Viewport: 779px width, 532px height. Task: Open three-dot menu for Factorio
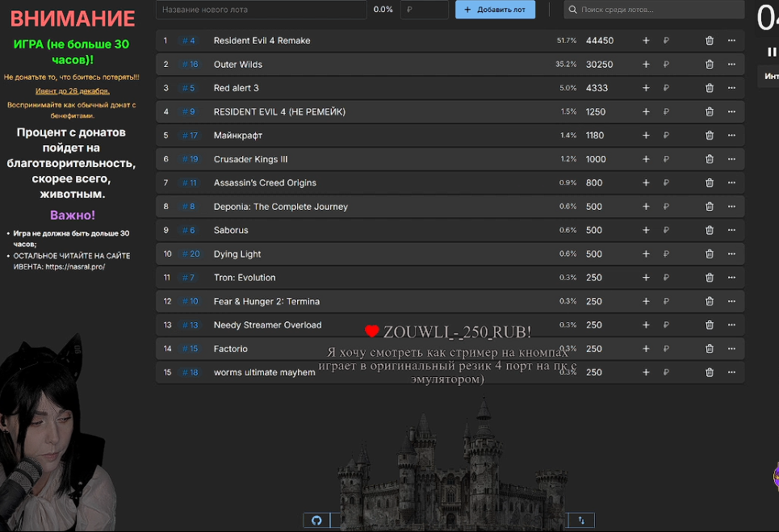pos(731,349)
